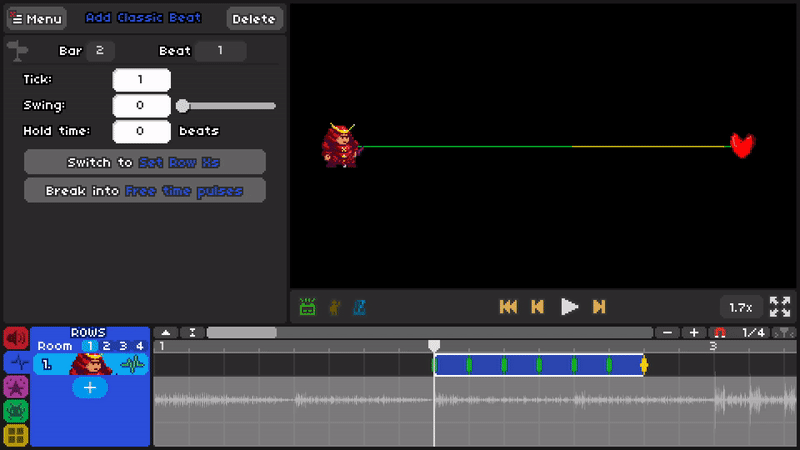Click the Delete button
Screen dimensions: 800x450
pos(254,19)
